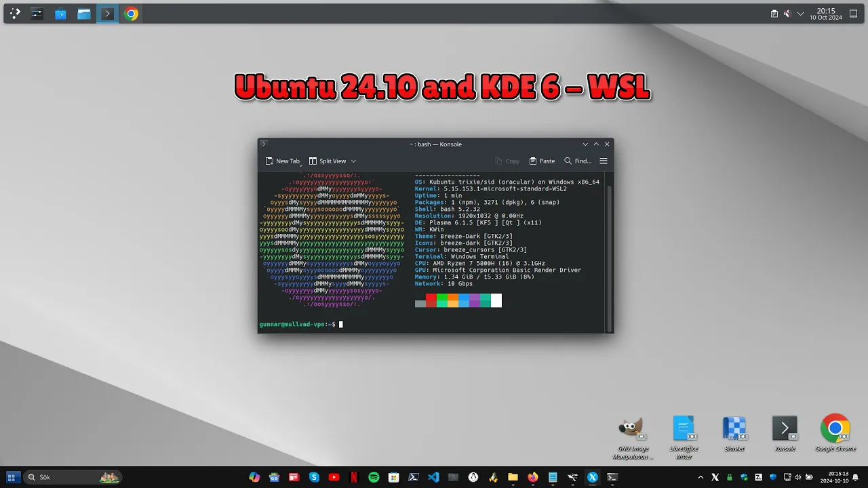The height and width of the screenshot is (488, 868).
Task: Open GNU Image Manipulation desktop shortcut
Action: [x=632, y=437]
